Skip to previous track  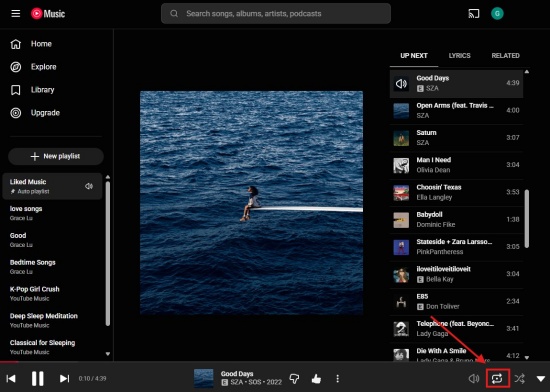tap(11, 379)
